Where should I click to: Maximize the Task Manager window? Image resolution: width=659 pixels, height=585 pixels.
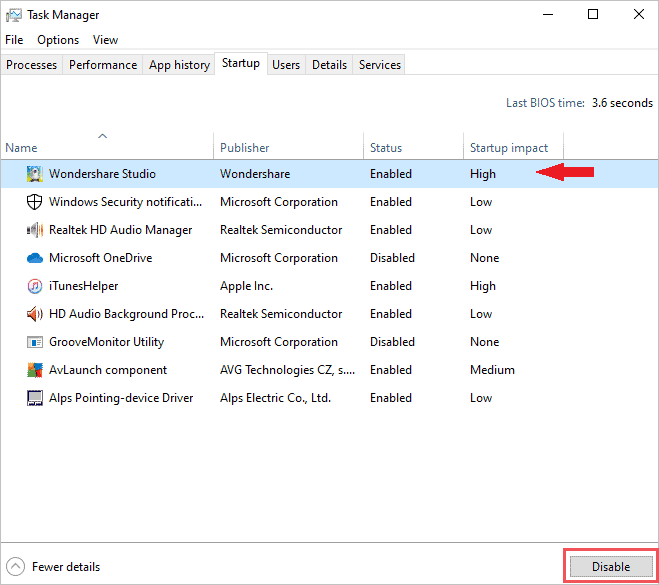click(593, 15)
